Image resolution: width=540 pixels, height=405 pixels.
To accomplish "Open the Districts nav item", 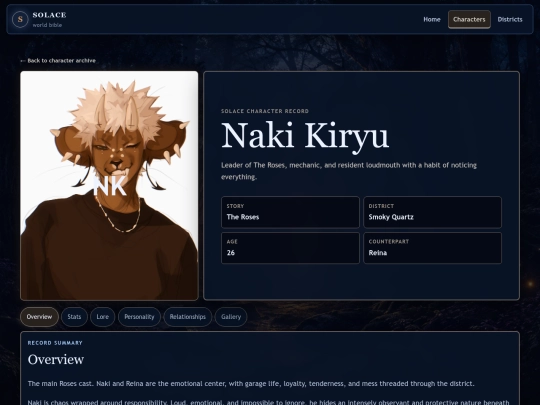I will point(510,19).
